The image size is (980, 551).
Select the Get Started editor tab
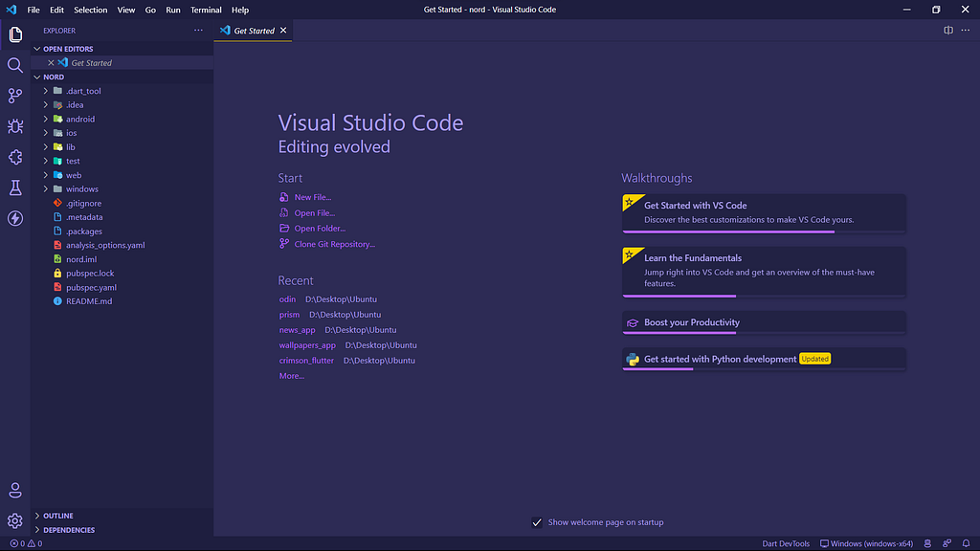(x=253, y=30)
